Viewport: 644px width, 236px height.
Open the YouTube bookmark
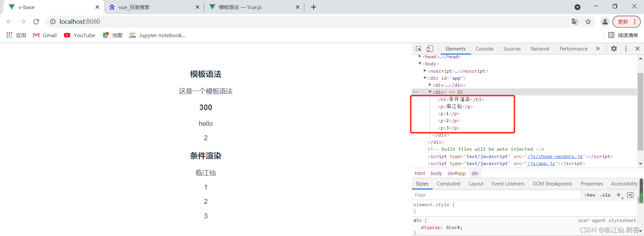[79, 35]
